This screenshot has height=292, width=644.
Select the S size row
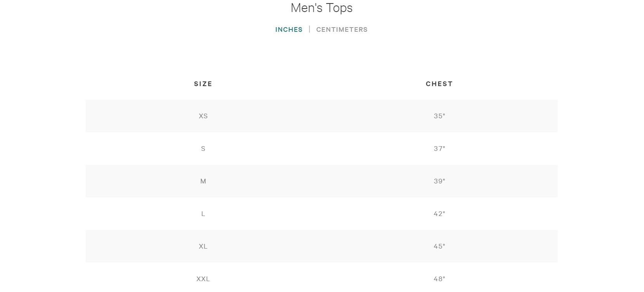(321, 149)
